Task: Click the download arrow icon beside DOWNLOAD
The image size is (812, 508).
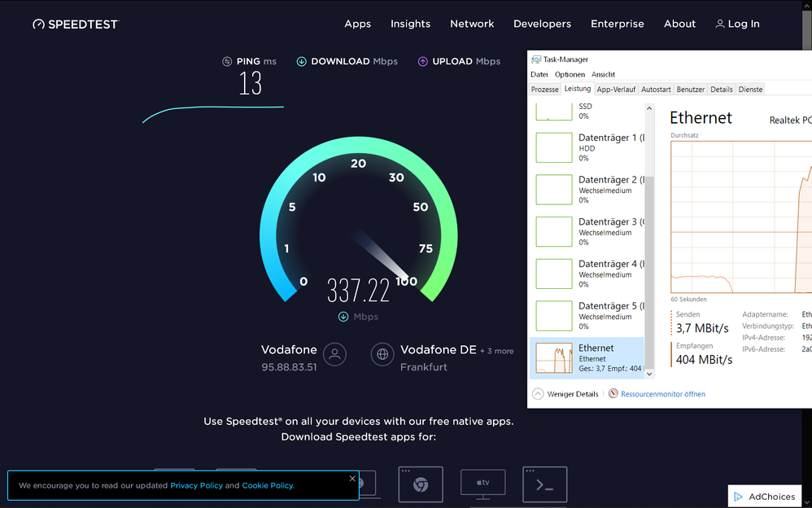Action: tap(301, 62)
